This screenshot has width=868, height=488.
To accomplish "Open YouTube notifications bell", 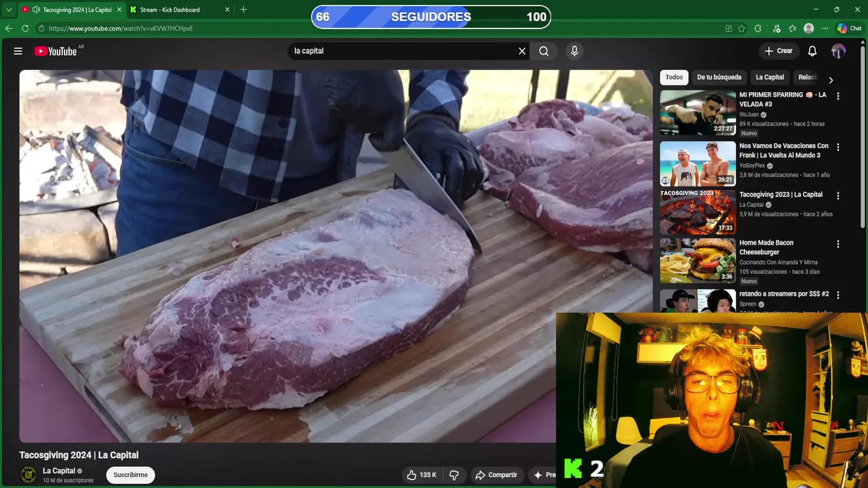I will [x=812, y=51].
